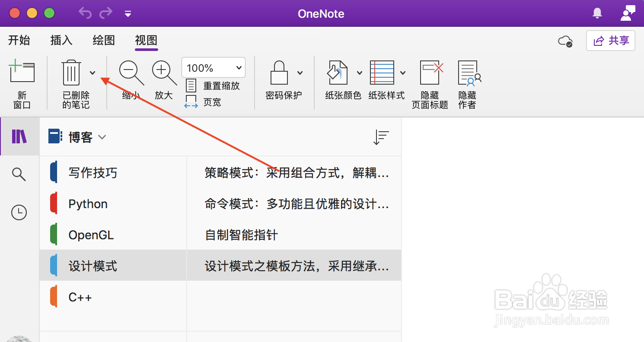644x342 pixels.
Task: Open the 写作技巧 section
Action: [x=113, y=173]
